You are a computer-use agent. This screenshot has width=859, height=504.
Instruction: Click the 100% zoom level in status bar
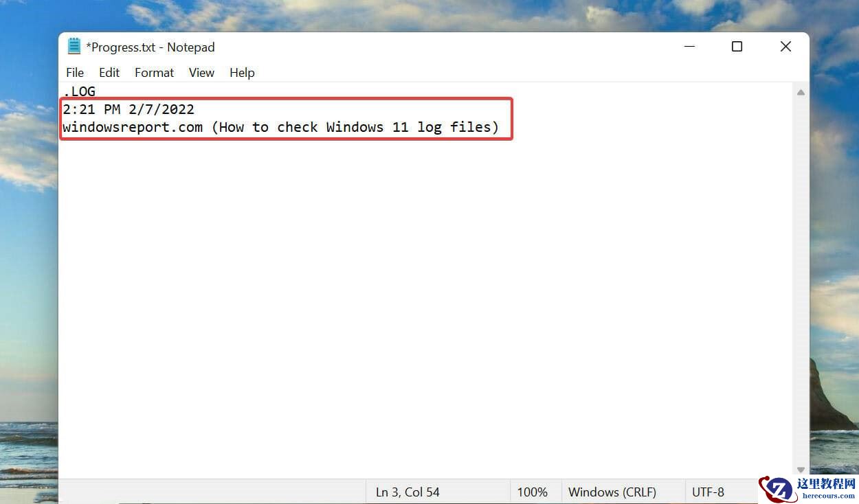point(532,492)
